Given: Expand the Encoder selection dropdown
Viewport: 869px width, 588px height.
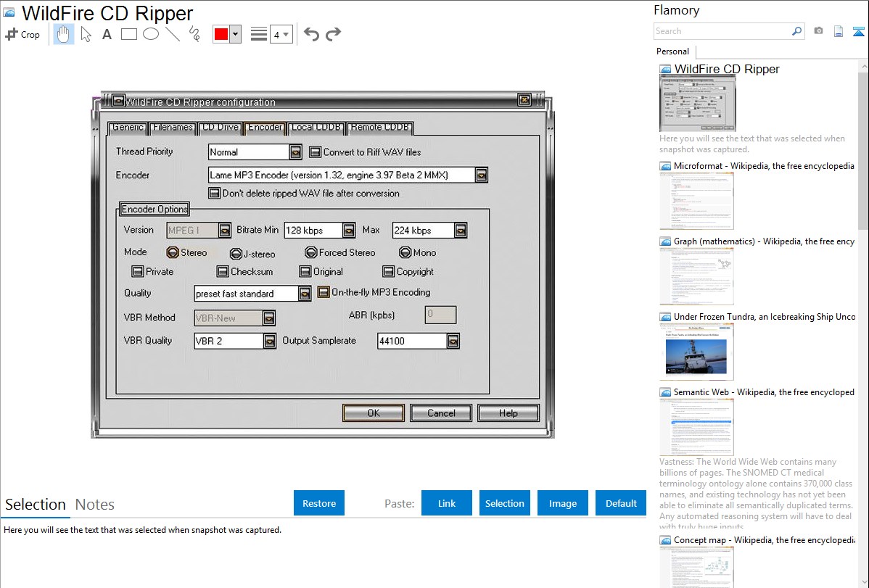Looking at the screenshot, I should (x=481, y=175).
